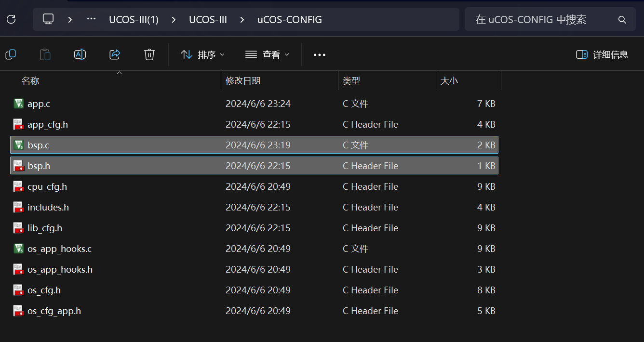The width and height of the screenshot is (644, 342).
Task: Sort by 大小 column header
Action: pos(449,81)
